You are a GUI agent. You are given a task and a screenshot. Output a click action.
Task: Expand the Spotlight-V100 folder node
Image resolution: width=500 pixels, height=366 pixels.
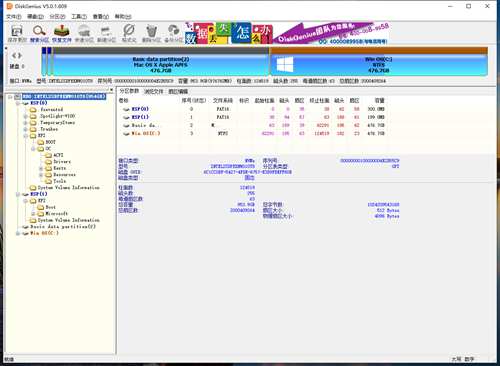25,116
